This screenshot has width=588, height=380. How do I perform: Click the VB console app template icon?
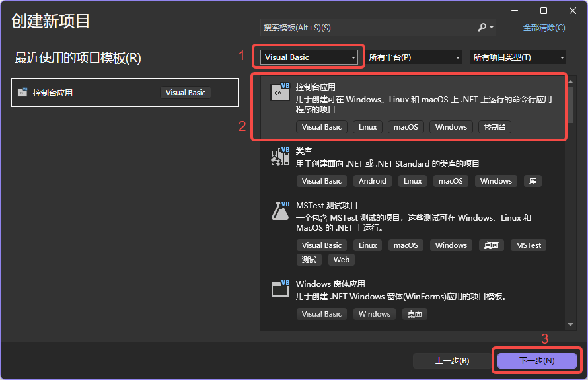280,93
